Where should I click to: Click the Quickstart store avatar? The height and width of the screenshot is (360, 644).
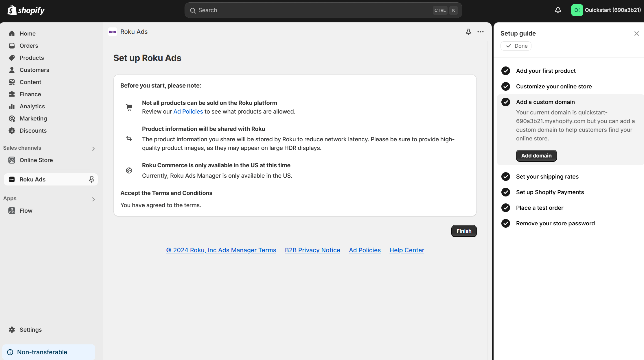coord(577,10)
